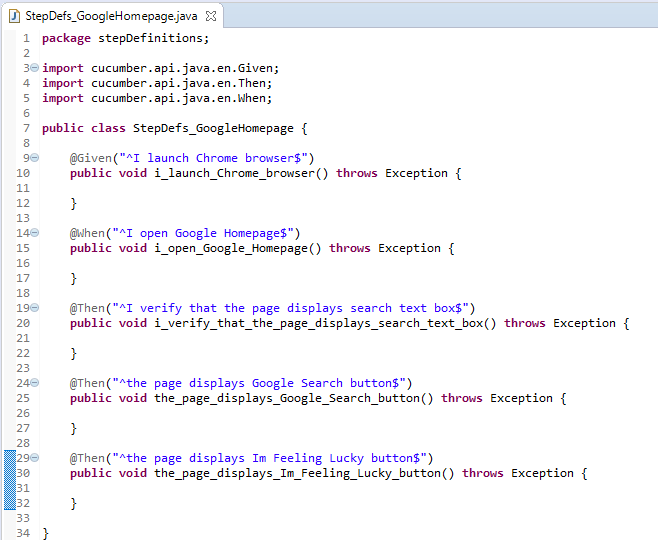Screen dimensions: 658x540
Task: Click the '@When' annotation
Action: [87, 233]
